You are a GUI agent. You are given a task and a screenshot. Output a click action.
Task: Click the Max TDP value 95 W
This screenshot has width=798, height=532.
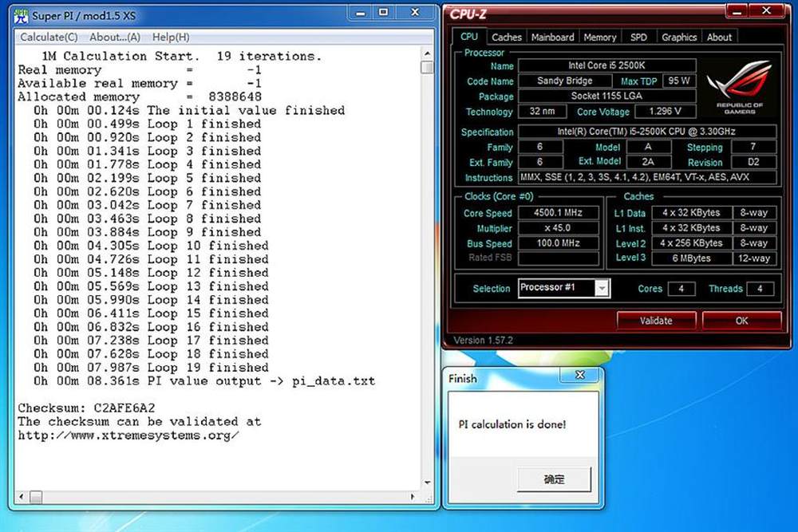click(x=679, y=81)
